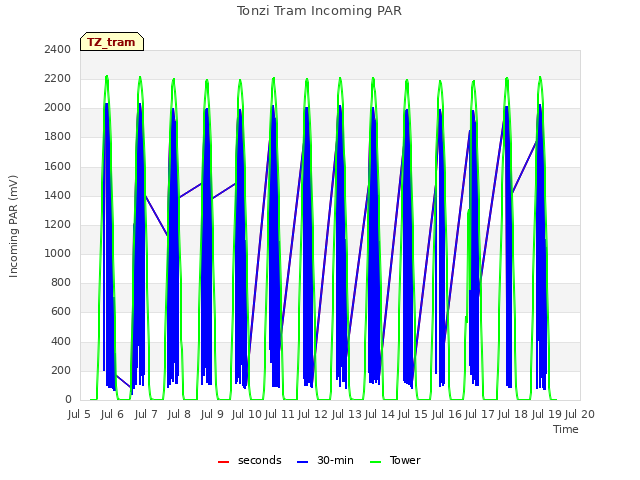
Task: Click the Time axis label
Action: click(x=566, y=429)
